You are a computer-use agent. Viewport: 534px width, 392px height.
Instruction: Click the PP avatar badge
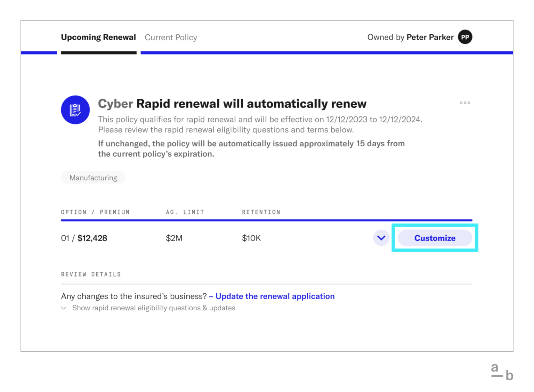point(465,37)
